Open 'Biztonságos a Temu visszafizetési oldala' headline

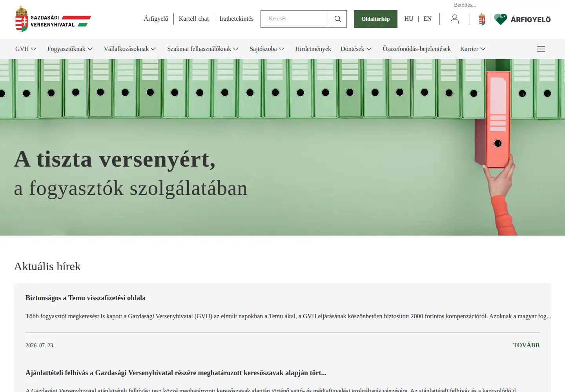[x=86, y=298]
